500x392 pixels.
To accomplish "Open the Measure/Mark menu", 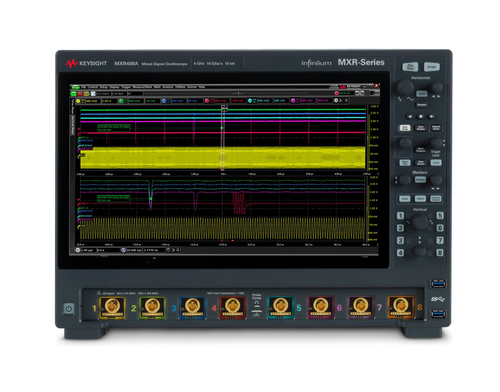I will click(x=142, y=87).
